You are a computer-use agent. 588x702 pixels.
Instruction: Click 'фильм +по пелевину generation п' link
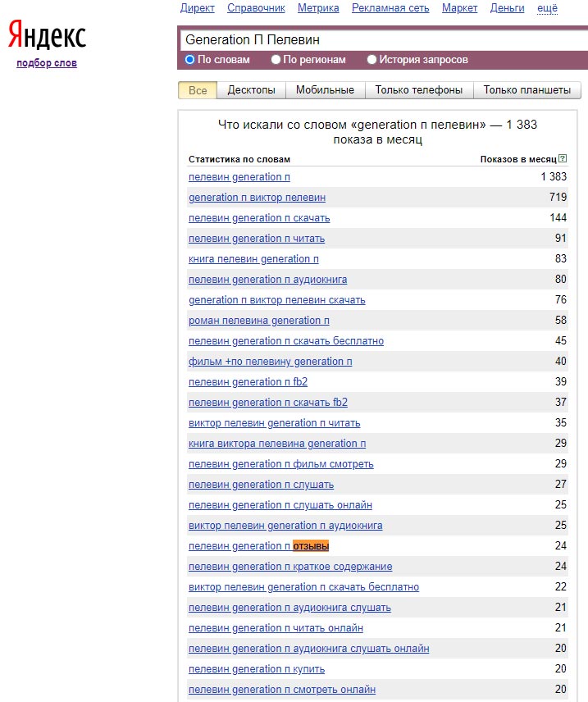(x=270, y=362)
